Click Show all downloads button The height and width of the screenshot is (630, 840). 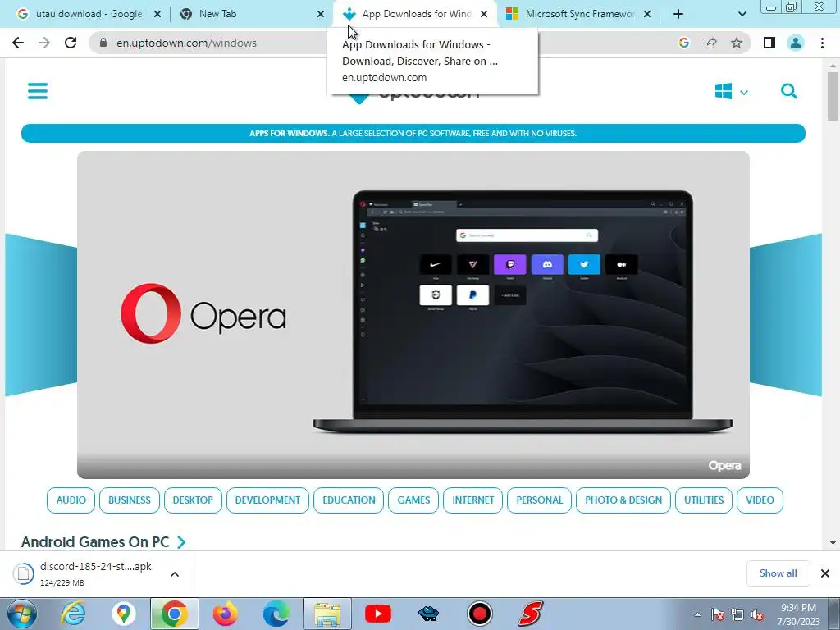tap(778, 573)
